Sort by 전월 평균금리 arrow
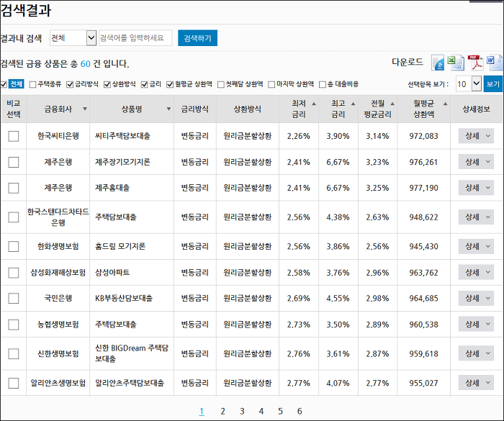The height and width of the screenshot is (421, 504). (x=392, y=104)
